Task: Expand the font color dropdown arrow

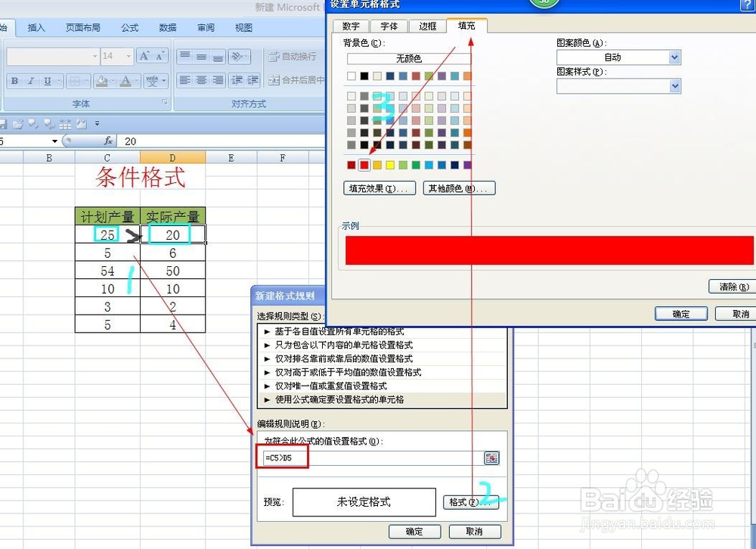Action: pyautogui.click(x=136, y=81)
